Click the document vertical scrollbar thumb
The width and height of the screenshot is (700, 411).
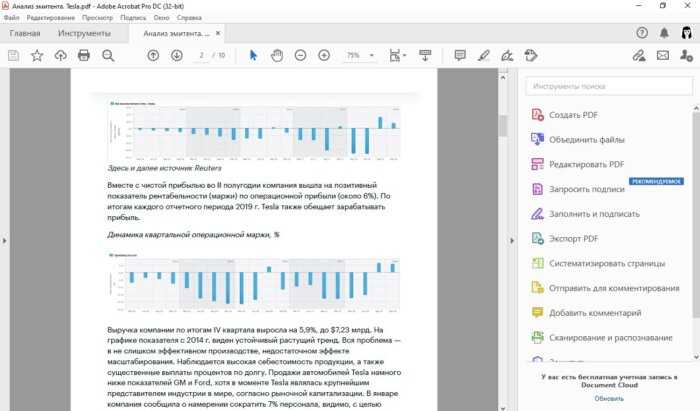pyautogui.click(x=503, y=125)
